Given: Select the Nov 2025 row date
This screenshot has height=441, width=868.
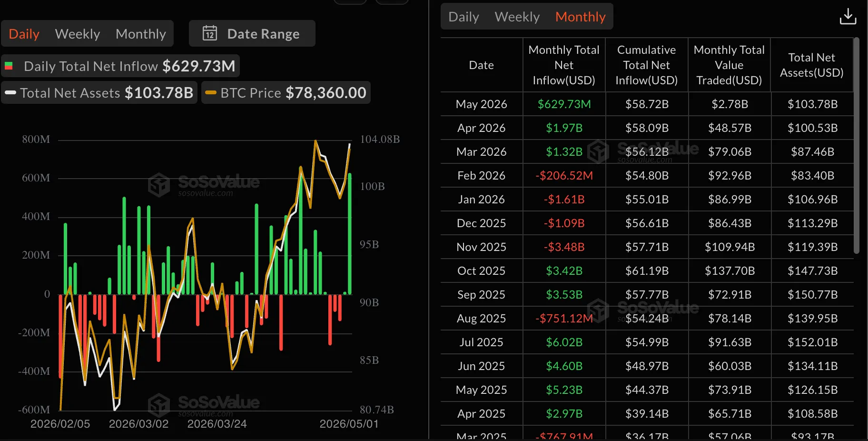Looking at the screenshot, I should (x=481, y=247).
